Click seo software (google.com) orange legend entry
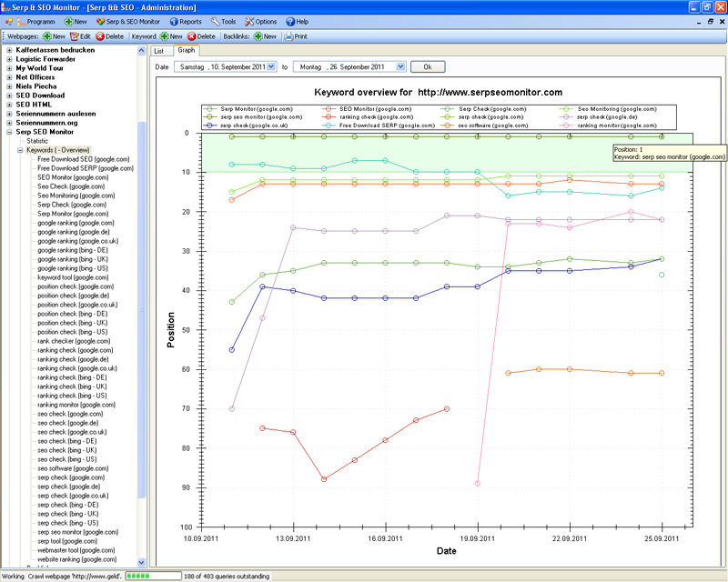This screenshot has width=728, height=582. coord(485,125)
